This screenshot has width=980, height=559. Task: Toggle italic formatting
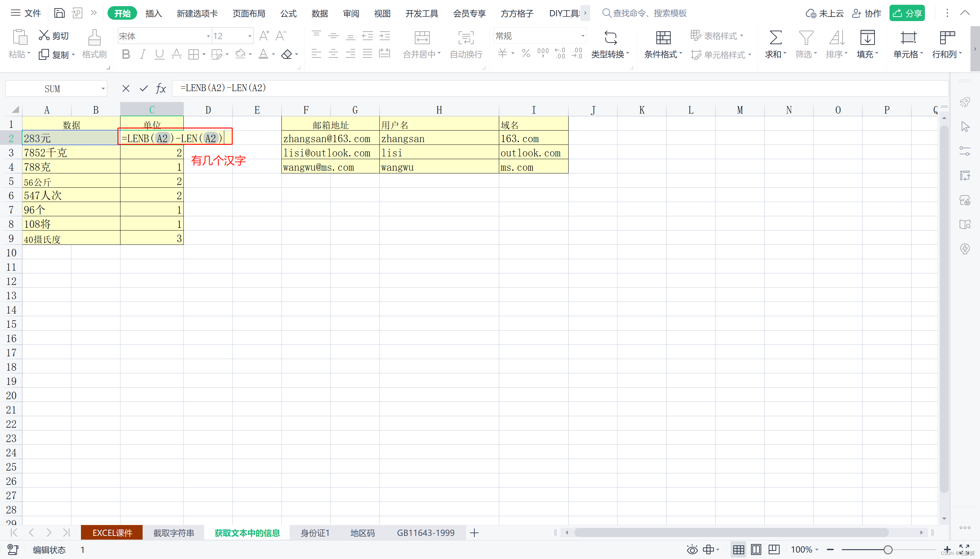click(x=143, y=54)
